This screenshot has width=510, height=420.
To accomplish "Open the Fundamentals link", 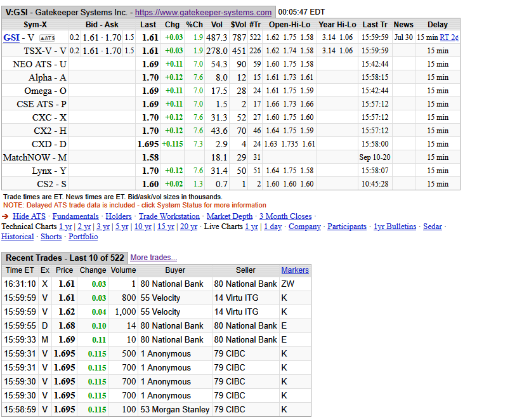I will [75, 216].
